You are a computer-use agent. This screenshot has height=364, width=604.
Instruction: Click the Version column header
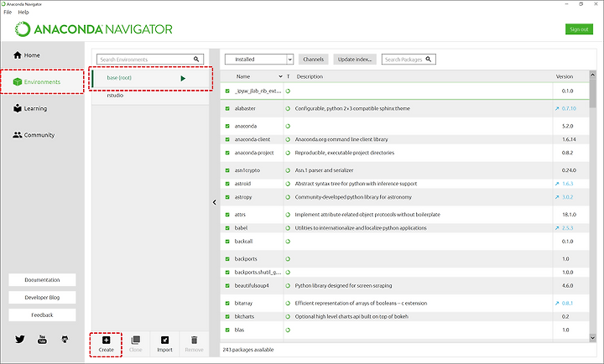565,76
